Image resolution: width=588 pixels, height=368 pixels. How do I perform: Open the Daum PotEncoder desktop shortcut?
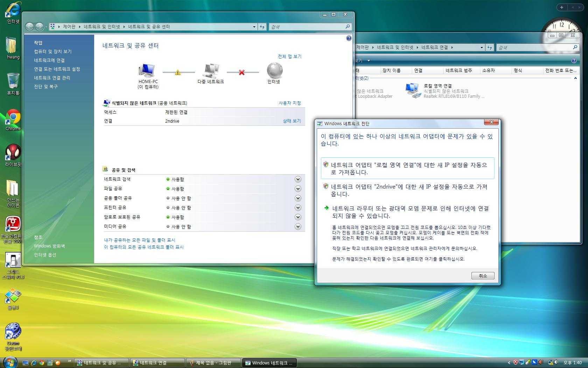pyautogui.click(x=13, y=336)
